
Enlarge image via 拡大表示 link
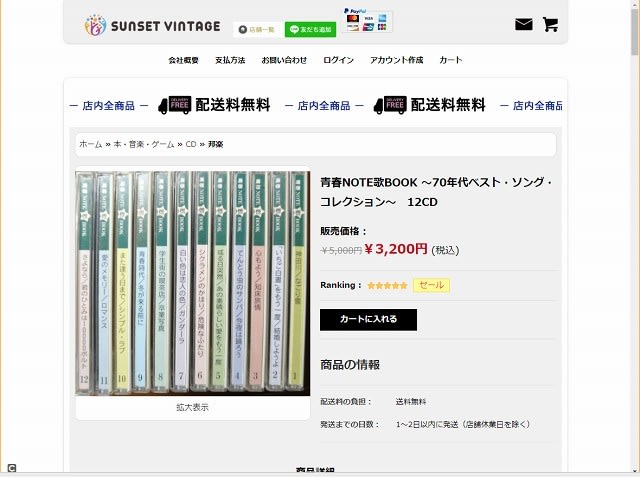pos(192,407)
